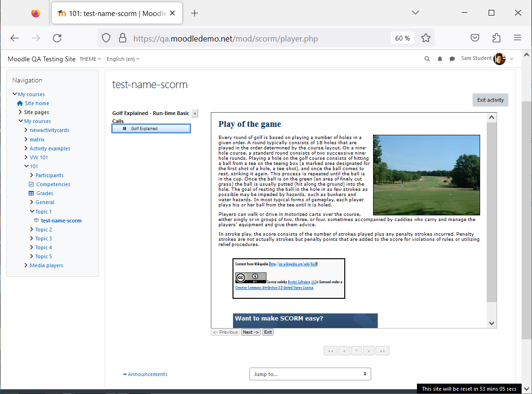Open the Firefox hamburger menu
The height and width of the screenshot is (394, 532).
[x=517, y=38]
